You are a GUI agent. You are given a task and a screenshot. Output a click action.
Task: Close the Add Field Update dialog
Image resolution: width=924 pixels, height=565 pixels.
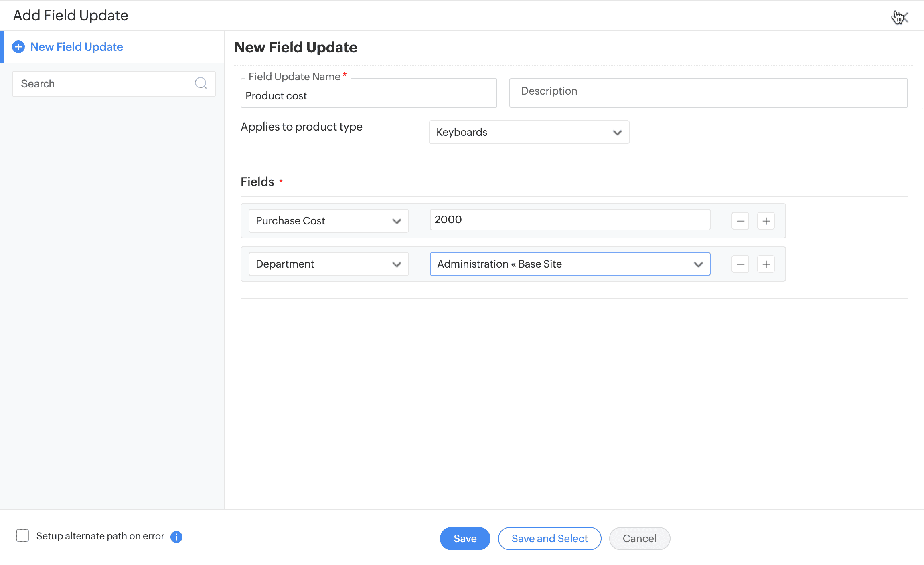(904, 17)
